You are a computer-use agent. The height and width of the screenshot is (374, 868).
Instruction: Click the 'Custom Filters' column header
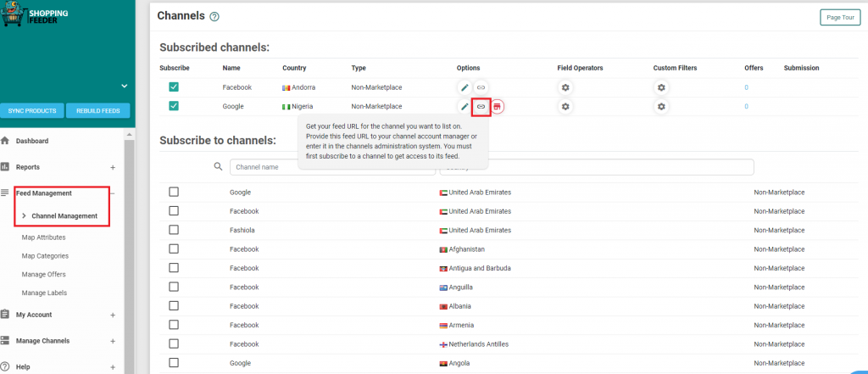(x=675, y=68)
